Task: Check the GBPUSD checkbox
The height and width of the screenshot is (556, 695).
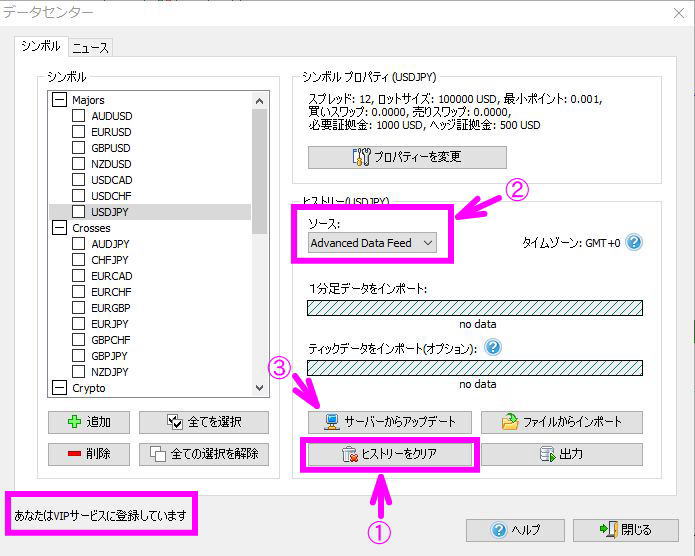Action: pyautogui.click(x=78, y=148)
